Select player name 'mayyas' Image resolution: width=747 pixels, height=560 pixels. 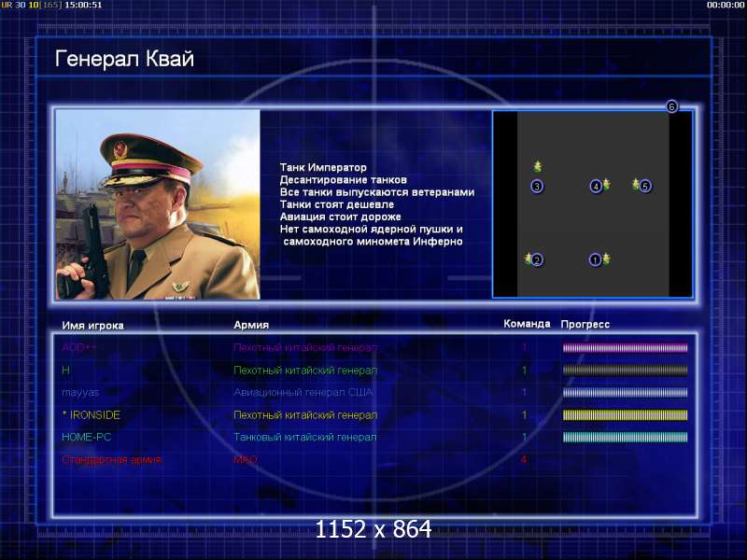80,393
